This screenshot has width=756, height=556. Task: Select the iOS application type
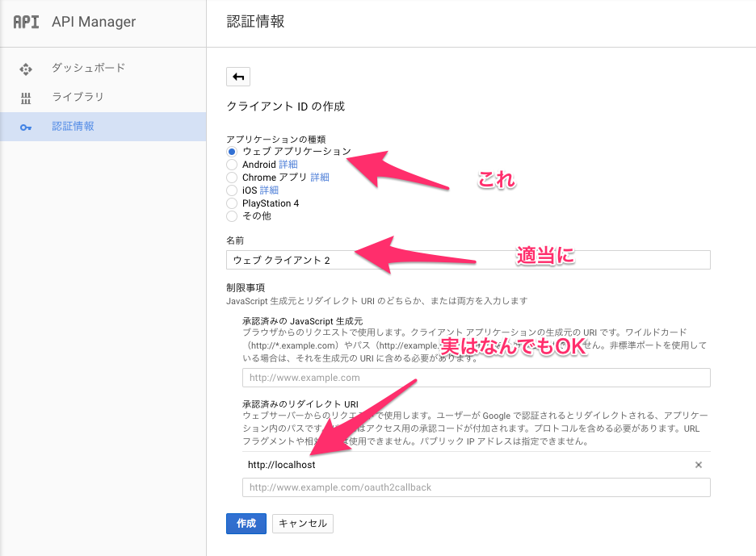pos(232,190)
